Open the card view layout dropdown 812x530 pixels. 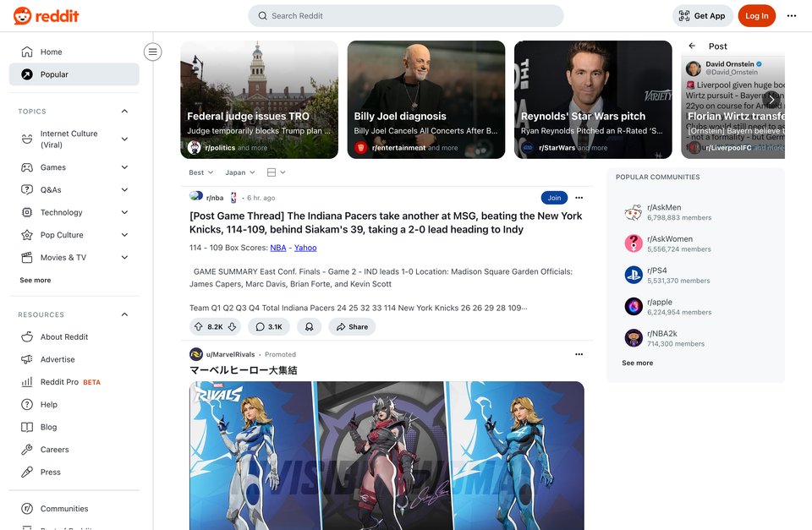click(276, 172)
